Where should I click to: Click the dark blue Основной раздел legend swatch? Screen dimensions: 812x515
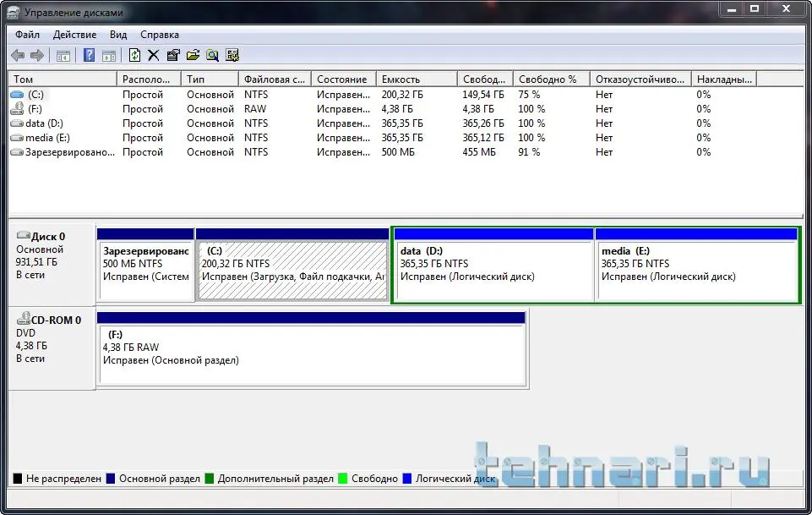111,479
